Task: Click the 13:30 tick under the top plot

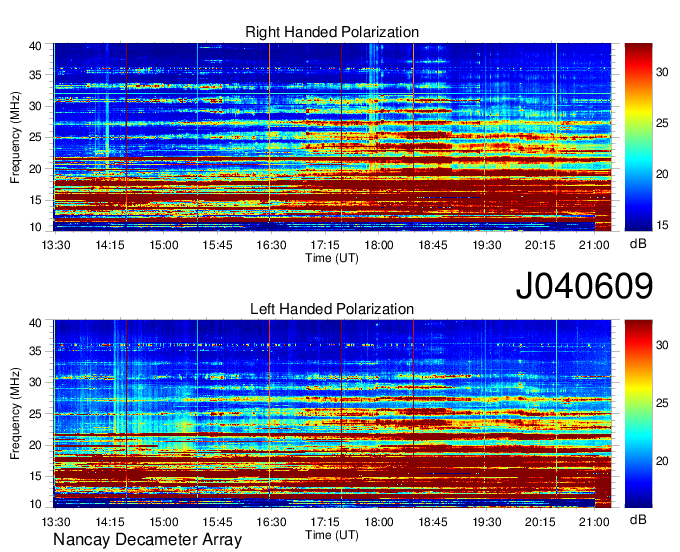Action: coord(56,245)
